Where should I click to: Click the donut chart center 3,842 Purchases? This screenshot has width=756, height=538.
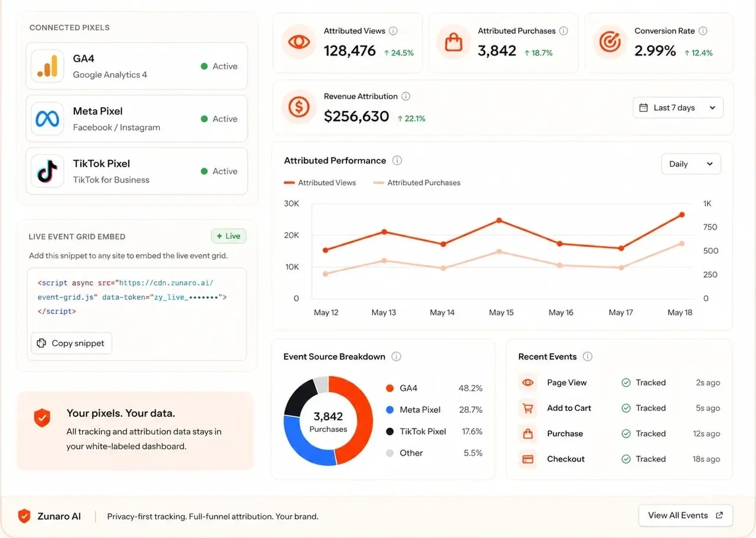pos(328,422)
